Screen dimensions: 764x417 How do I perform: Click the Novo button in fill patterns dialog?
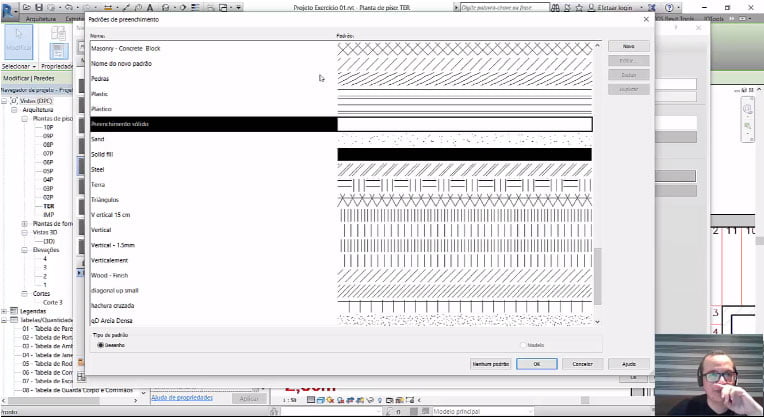point(629,46)
